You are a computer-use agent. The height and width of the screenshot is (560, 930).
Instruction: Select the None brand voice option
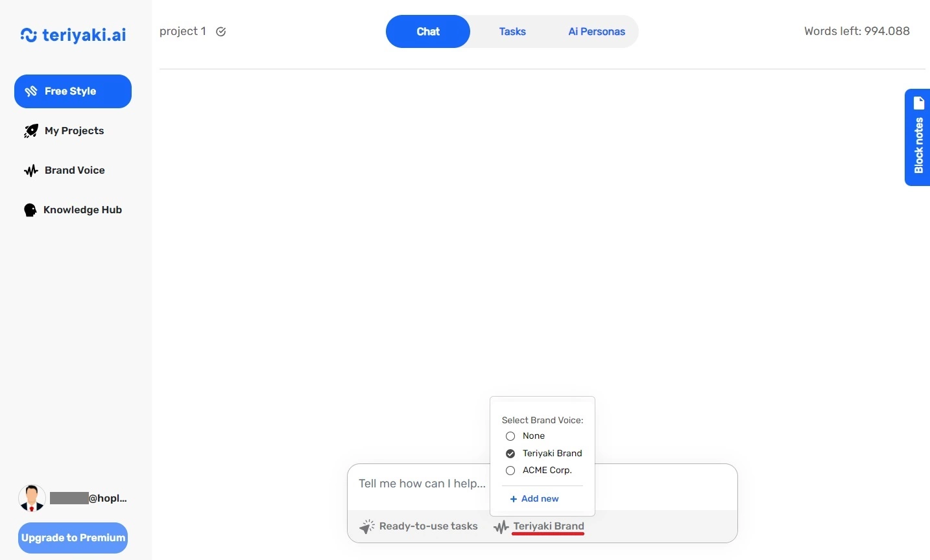[x=510, y=436]
